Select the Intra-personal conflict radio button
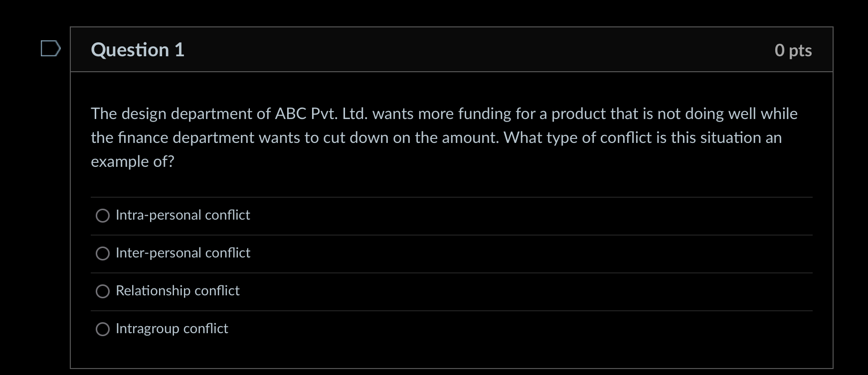868x375 pixels. (x=103, y=216)
